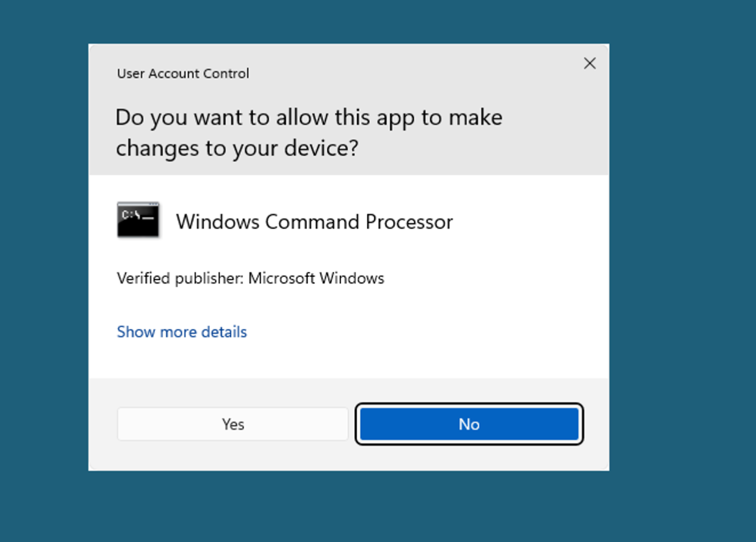Click Yes to allow the app

click(x=232, y=424)
